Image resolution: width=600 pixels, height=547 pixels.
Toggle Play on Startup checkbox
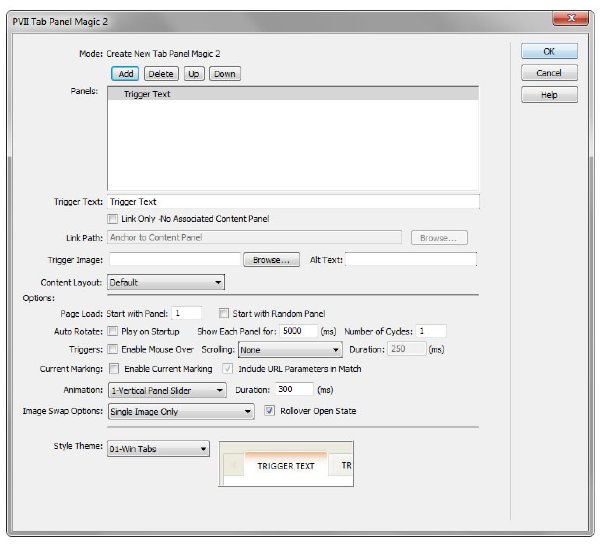(112, 331)
